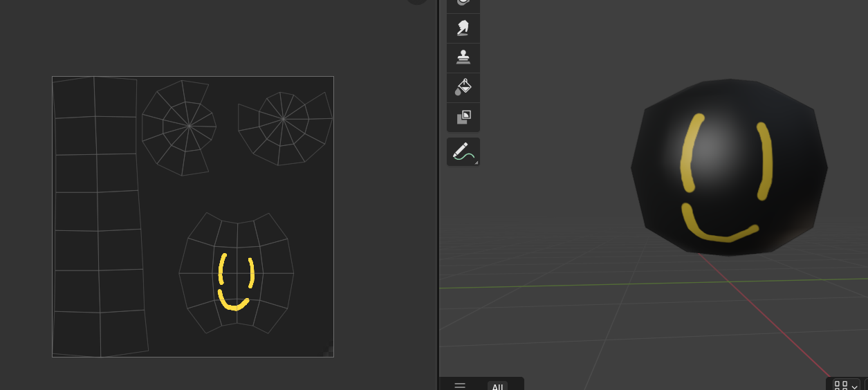Click the yellow smiley in the UV image

pos(235,282)
